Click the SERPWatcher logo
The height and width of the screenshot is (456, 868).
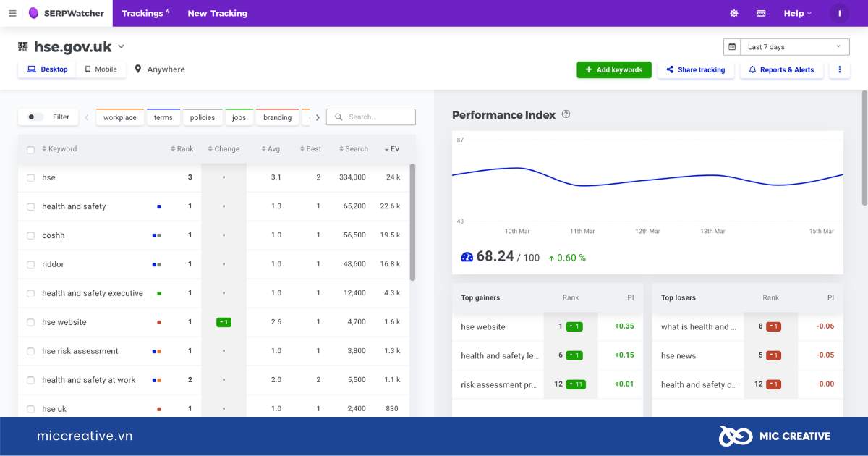tap(66, 13)
